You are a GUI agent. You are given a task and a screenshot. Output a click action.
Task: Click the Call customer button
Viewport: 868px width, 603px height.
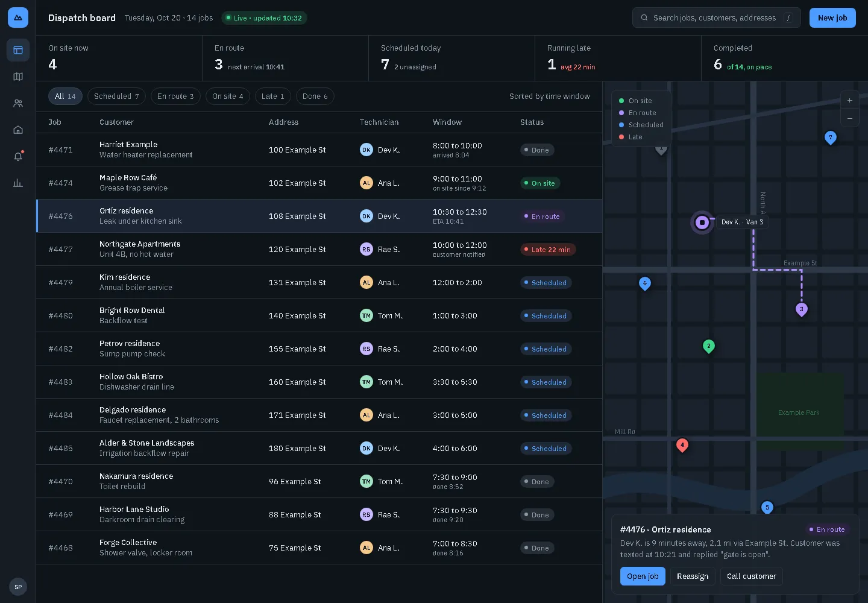(x=752, y=576)
